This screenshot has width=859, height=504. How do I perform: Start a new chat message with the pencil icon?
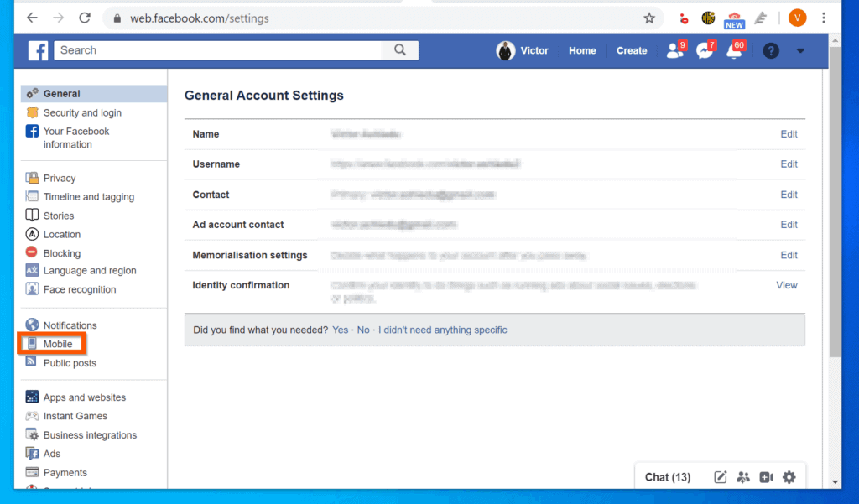point(720,476)
